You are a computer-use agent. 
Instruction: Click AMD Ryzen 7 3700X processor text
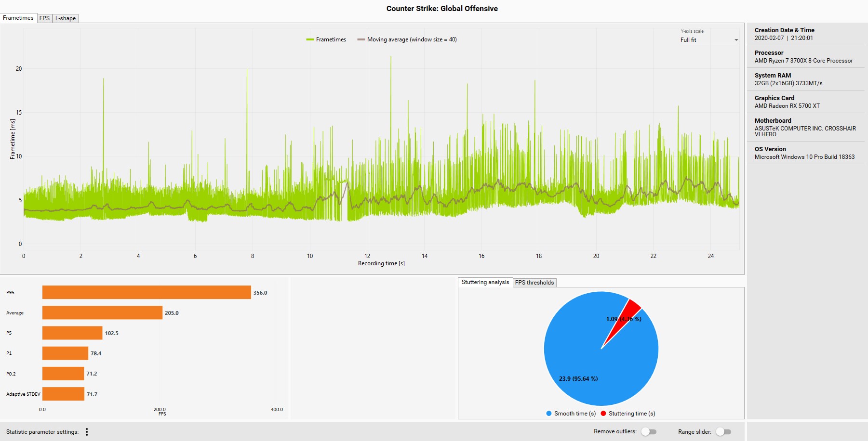(803, 61)
